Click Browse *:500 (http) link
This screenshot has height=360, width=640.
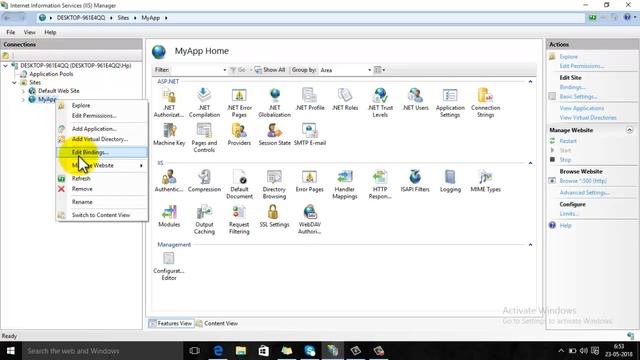pos(583,181)
